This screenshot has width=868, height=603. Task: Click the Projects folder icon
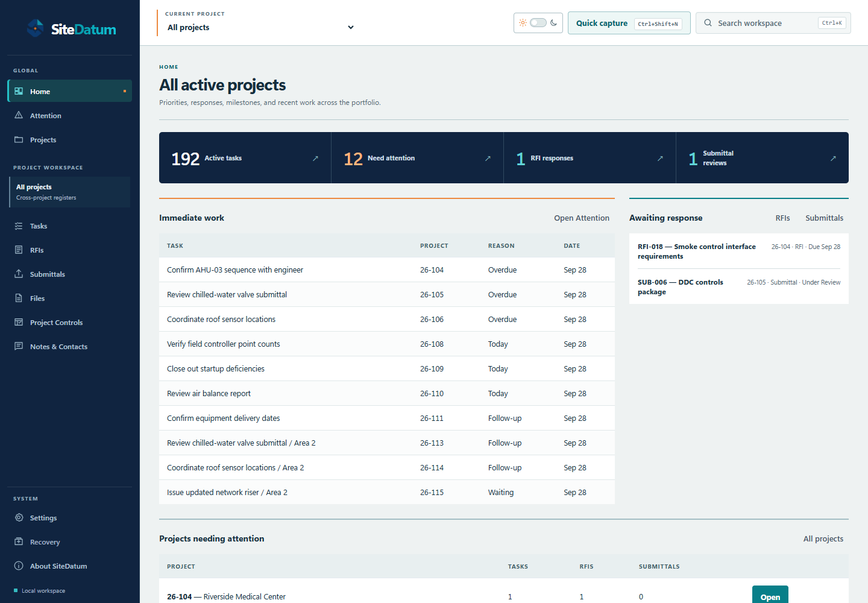[x=19, y=139]
